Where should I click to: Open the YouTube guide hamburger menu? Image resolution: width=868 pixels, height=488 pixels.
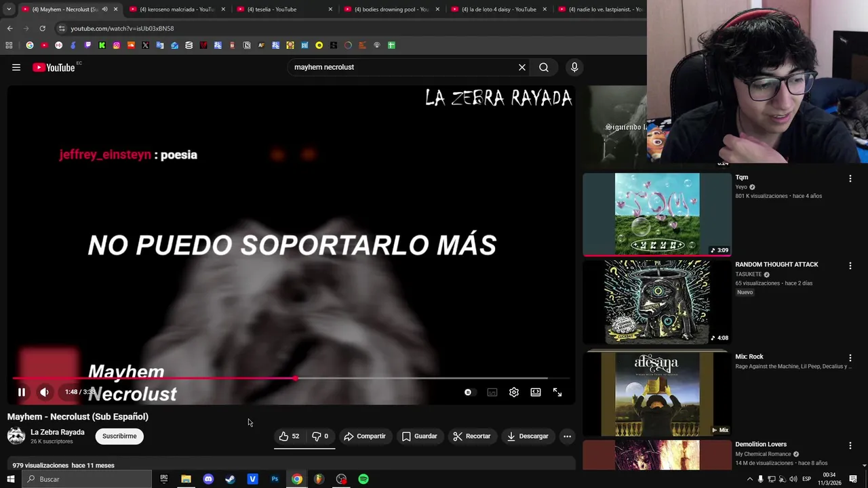pyautogui.click(x=16, y=67)
